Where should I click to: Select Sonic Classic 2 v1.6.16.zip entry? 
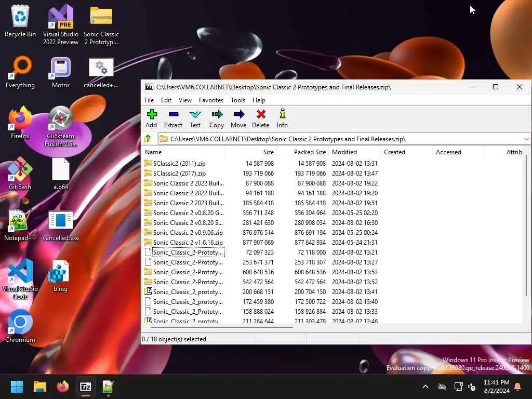(261, 242)
